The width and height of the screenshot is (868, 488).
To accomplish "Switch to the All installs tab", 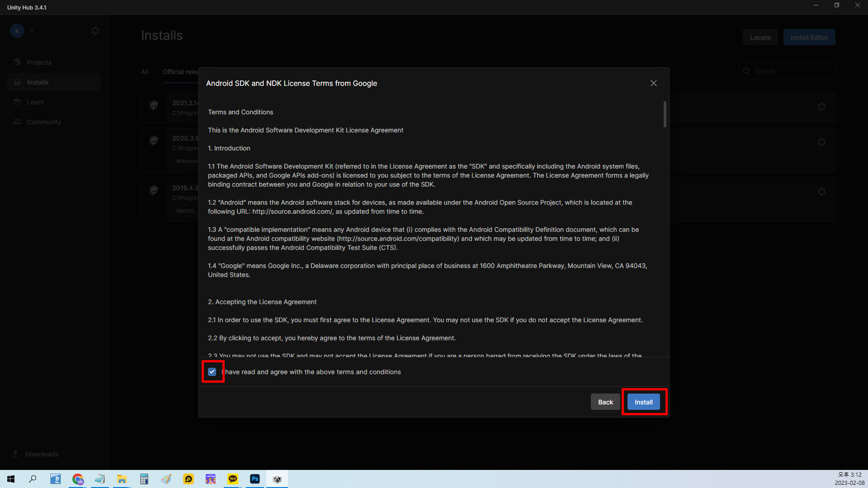I will (145, 72).
